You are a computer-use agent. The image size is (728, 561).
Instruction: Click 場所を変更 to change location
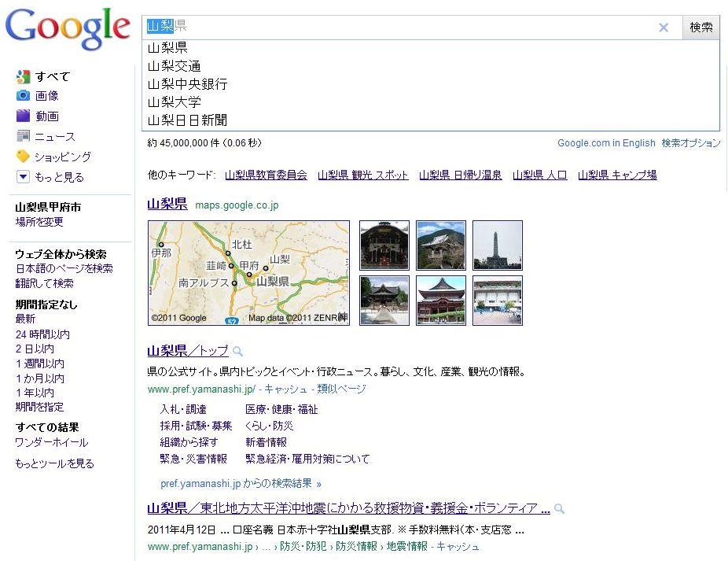point(39,222)
